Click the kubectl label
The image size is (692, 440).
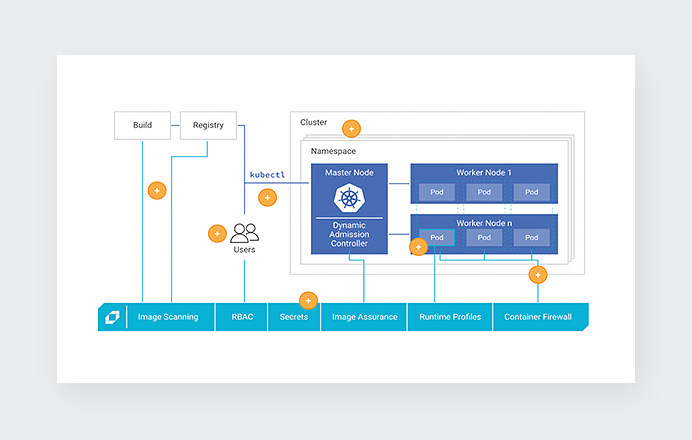coord(267,175)
